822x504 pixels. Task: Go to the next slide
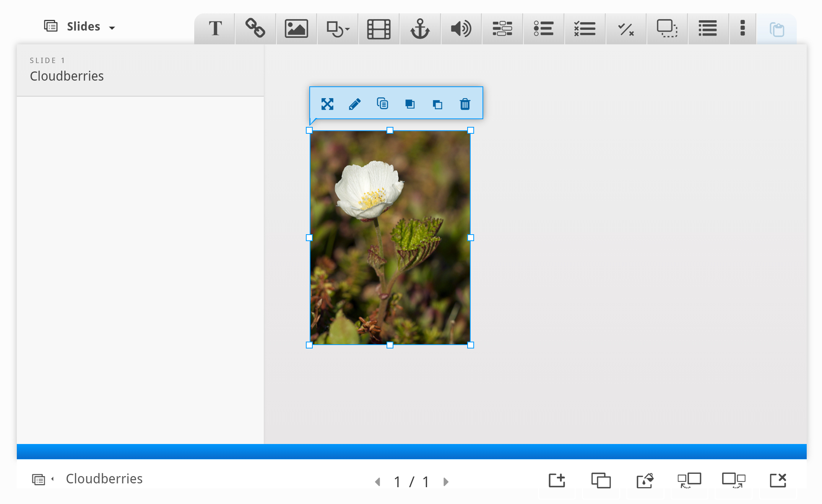pyautogui.click(x=446, y=482)
